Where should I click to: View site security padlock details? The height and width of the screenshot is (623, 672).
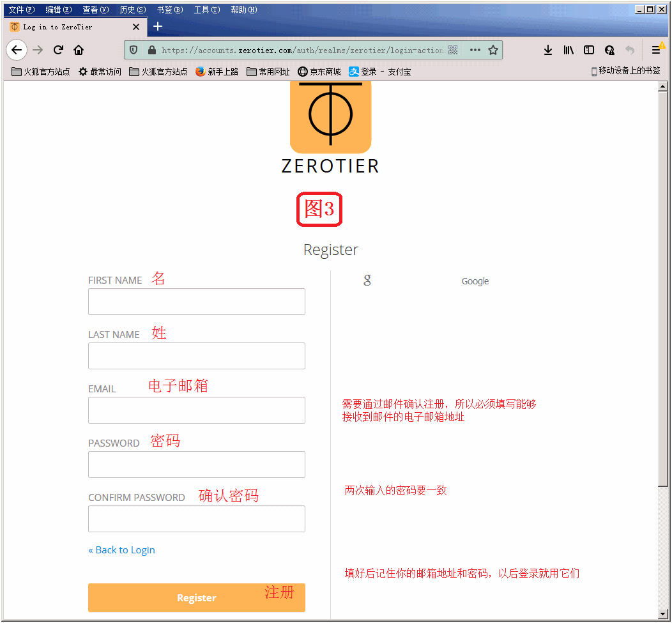pyautogui.click(x=152, y=50)
